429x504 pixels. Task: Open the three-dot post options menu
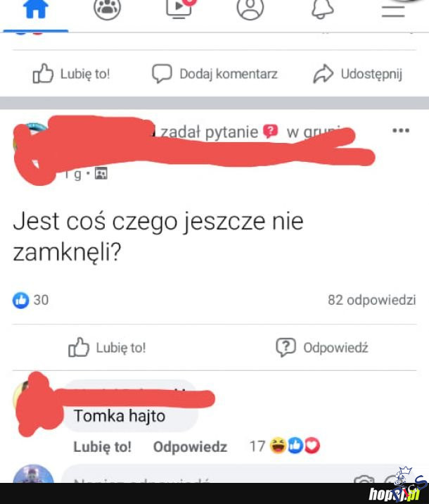pyautogui.click(x=401, y=130)
